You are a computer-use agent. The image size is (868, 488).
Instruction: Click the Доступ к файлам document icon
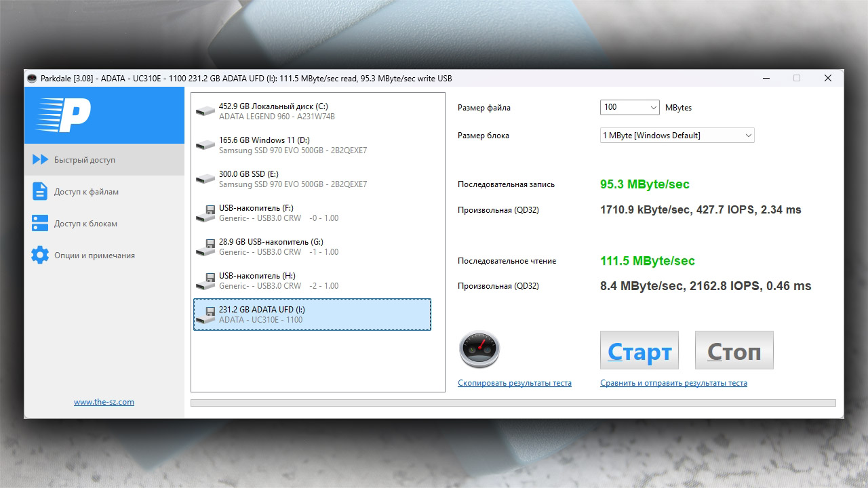point(40,192)
